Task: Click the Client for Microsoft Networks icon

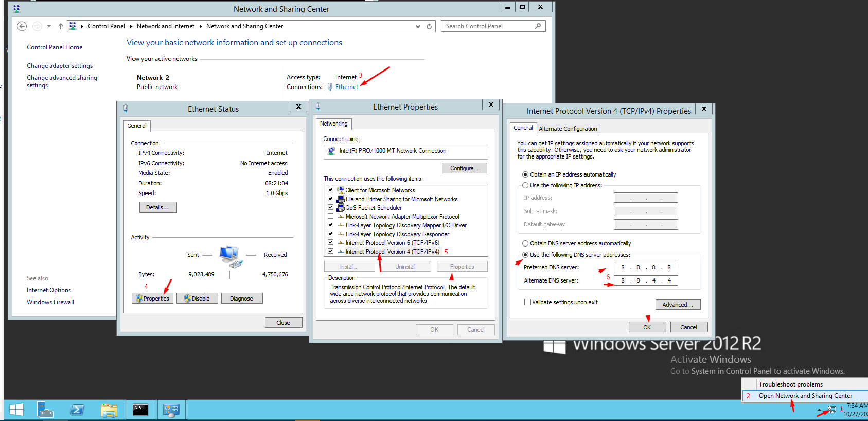Action: click(340, 190)
